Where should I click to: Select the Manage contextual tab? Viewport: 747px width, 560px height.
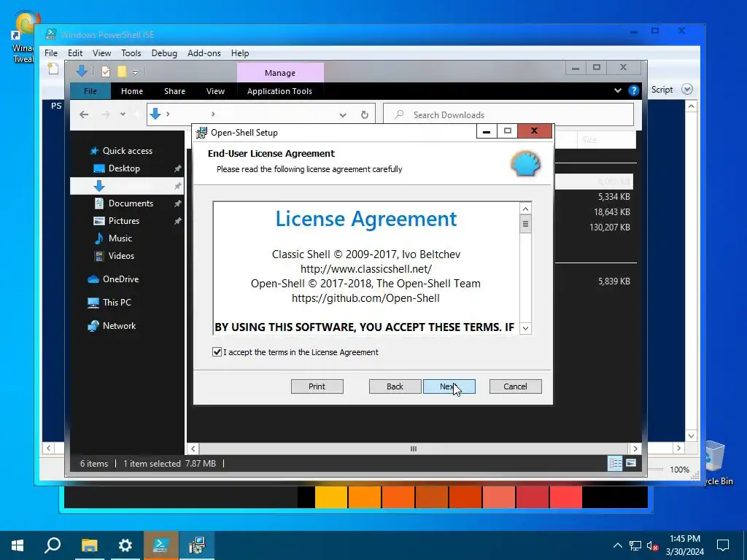(x=280, y=73)
